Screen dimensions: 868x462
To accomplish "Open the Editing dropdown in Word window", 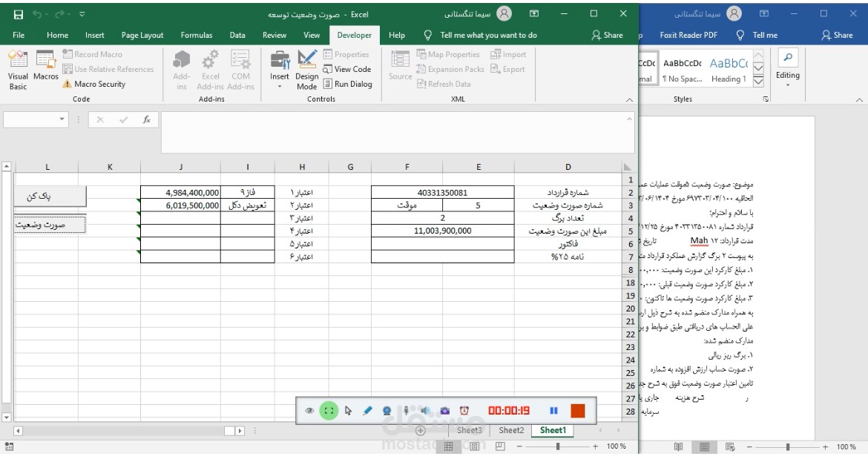I will [x=787, y=69].
